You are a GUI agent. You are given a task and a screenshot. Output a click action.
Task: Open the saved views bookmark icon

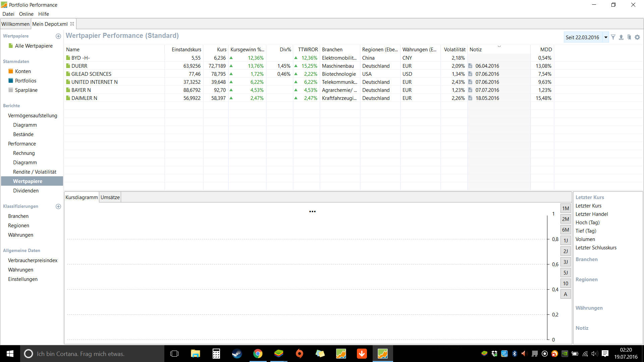pos(629,37)
